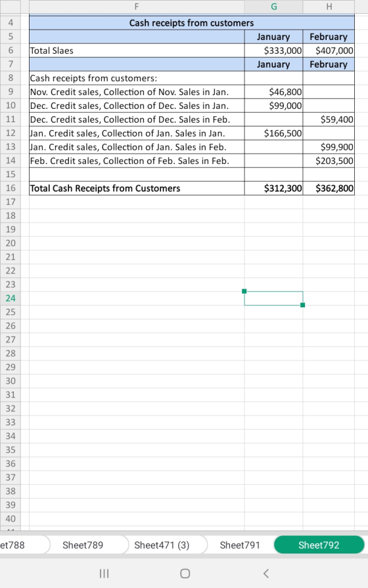Switch to Sheet471 (3) tab

pyautogui.click(x=162, y=545)
